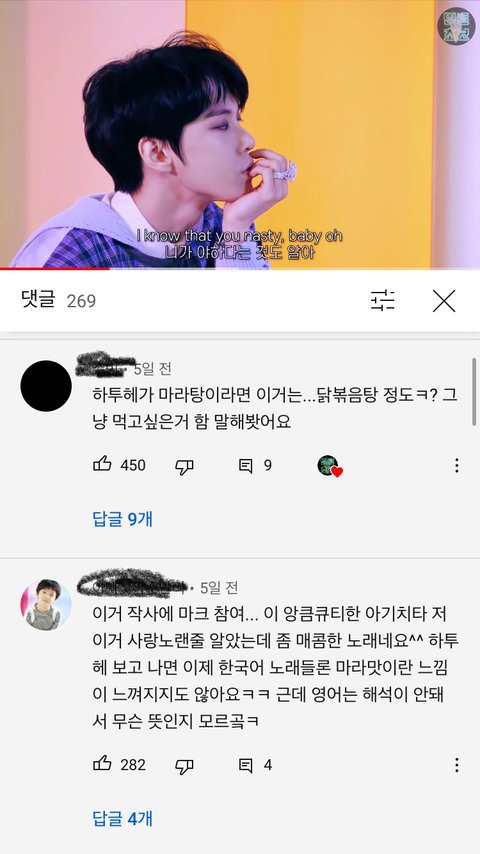Open the second commenter's profile picture
The width and height of the screenshot is (480, 854).
tap(46, 605)
